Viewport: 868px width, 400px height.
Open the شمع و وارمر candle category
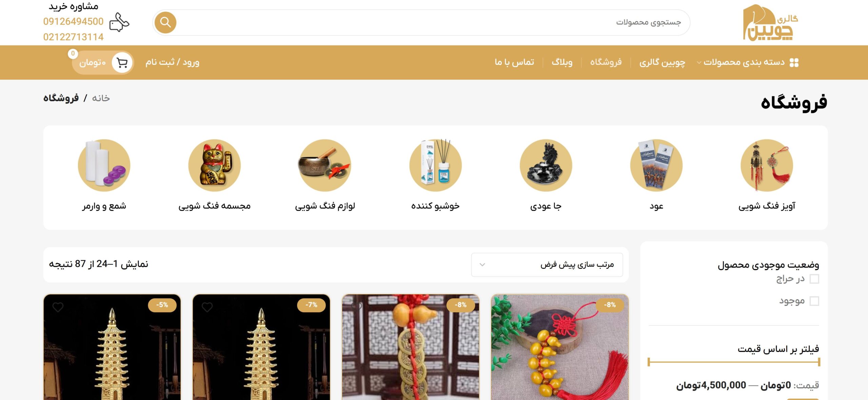tap(104, 165)
